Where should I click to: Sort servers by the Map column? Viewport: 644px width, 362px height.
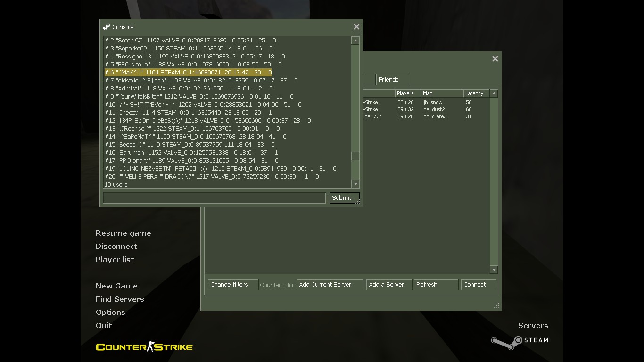click(x=442, y=93)
